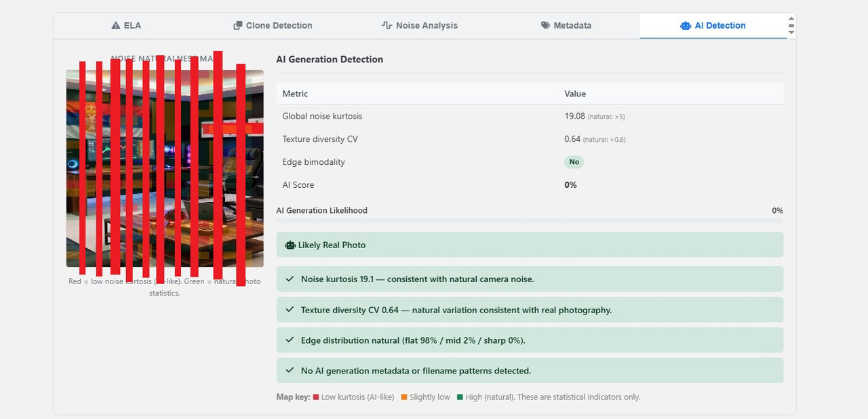Click the red Low kurtosis map key swatch
Image resolution: width=868 pixels, height=419 pixels.
pos(316,397)
